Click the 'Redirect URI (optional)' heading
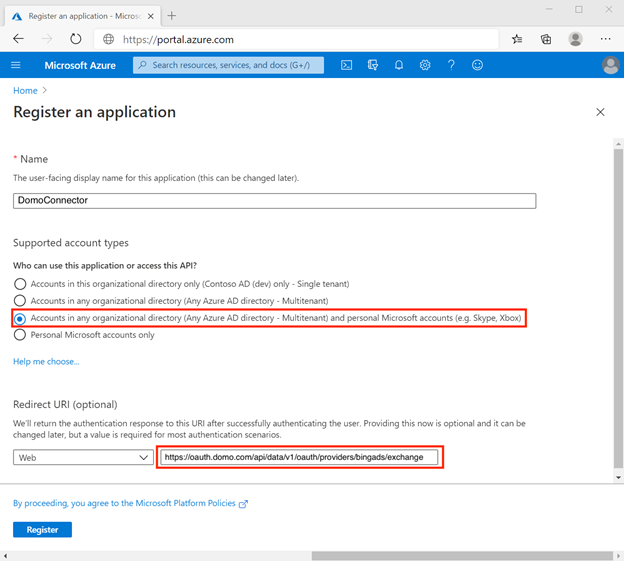 (65, 404)
